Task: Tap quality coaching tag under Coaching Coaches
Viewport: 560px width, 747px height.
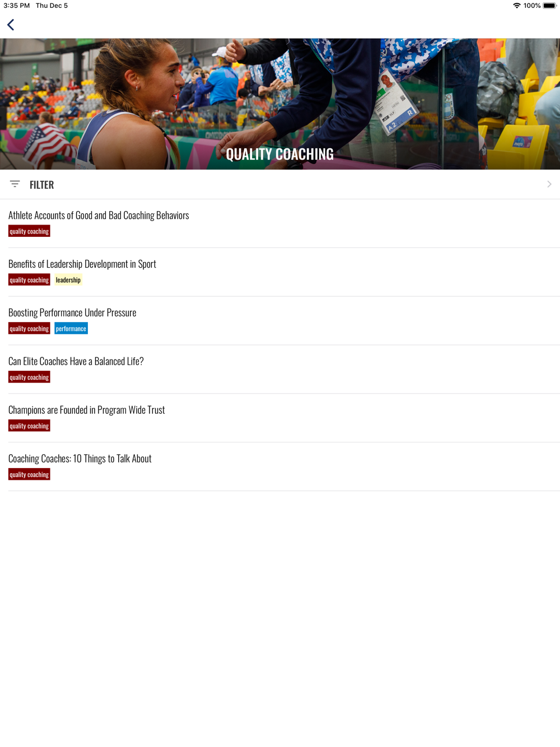Action: tap(29, 475)
